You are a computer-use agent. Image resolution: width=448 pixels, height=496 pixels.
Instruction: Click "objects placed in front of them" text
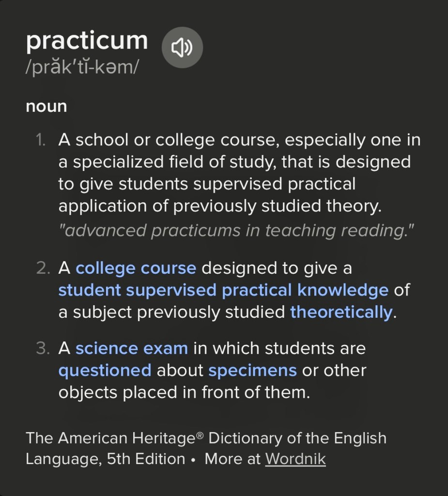[x=184, y=392]
